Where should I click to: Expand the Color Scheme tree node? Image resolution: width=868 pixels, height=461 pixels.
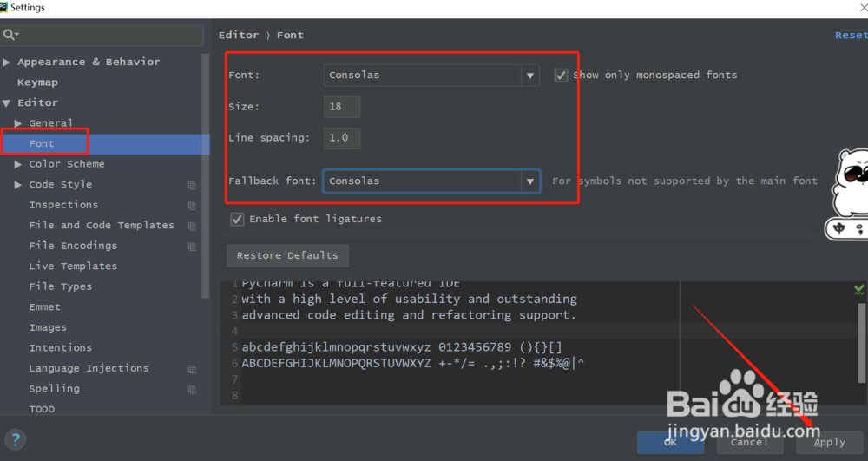coord(18,164)
